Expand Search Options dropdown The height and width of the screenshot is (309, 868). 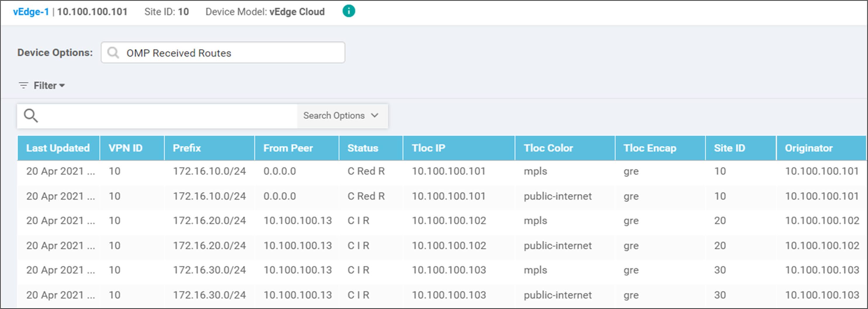[x=342, y=116]
